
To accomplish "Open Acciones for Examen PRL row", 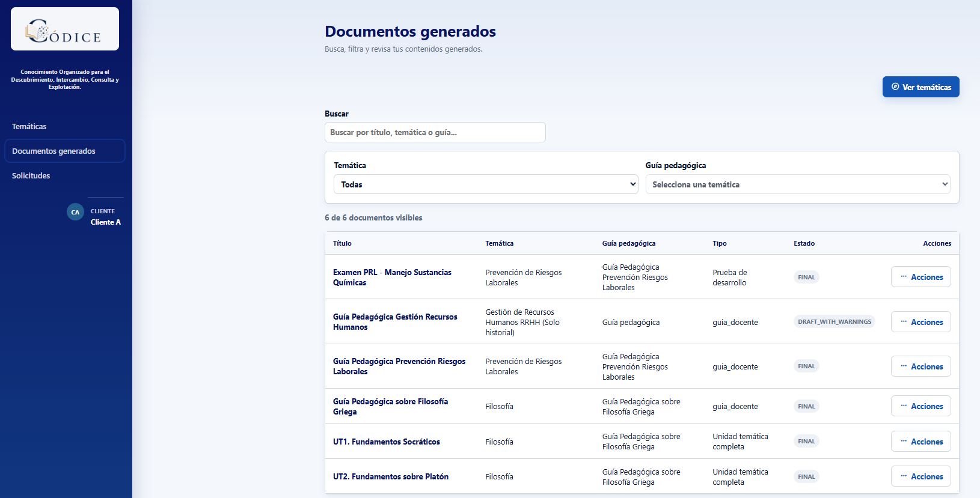I will click(920, 277).
